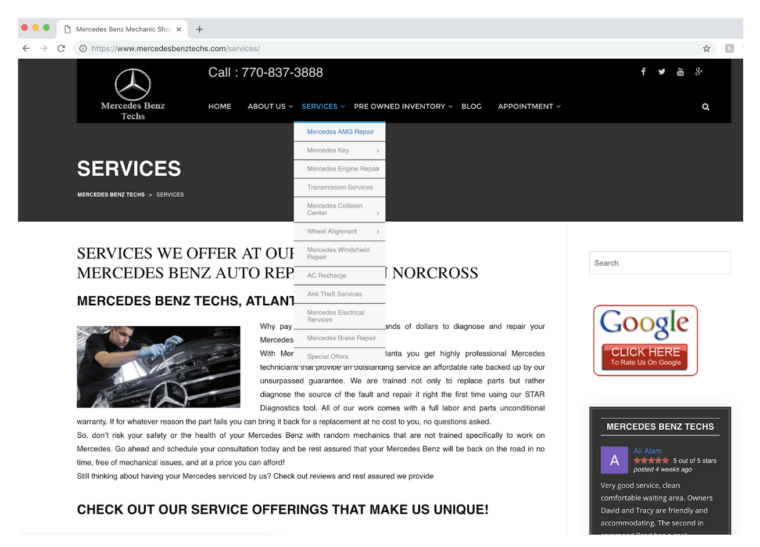Viewport: 760px width, 547px height.
Task: Click the five-star rating in review
Action: (651, 460)
